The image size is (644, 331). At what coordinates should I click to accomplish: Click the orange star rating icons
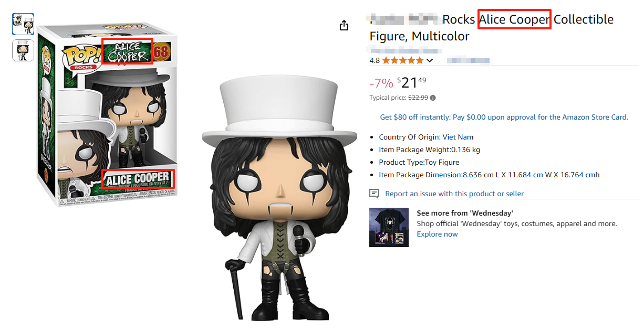[402, 60]
